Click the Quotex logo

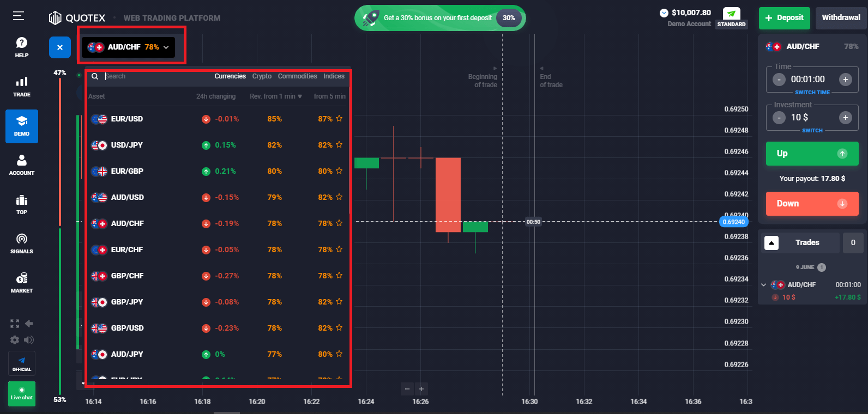coord(77,18)
